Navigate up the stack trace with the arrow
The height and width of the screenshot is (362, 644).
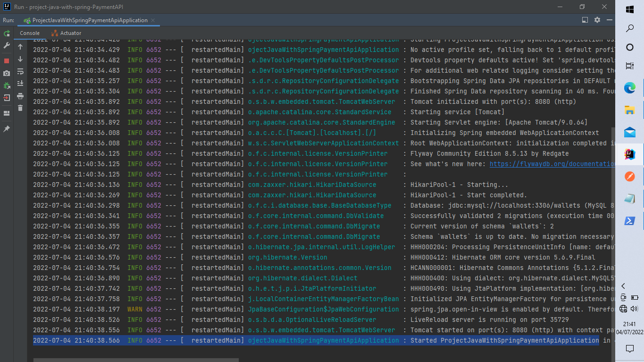[20, 47]
